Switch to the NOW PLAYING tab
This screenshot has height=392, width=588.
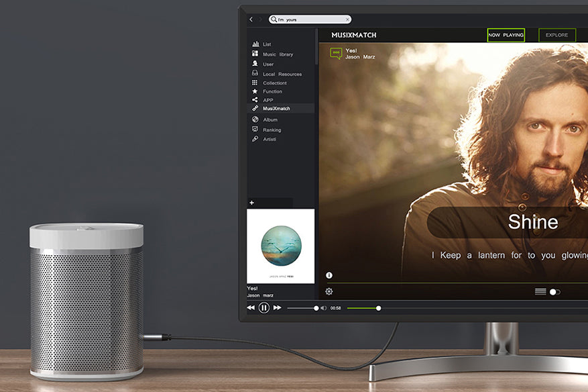(x=506, y=35)
